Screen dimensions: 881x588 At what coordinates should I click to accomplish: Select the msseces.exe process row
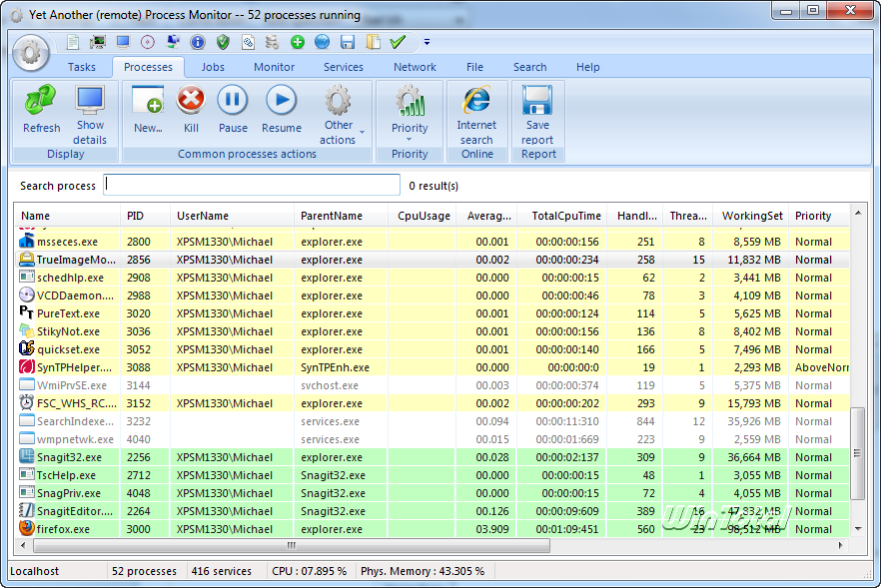[x=432, y=242]
